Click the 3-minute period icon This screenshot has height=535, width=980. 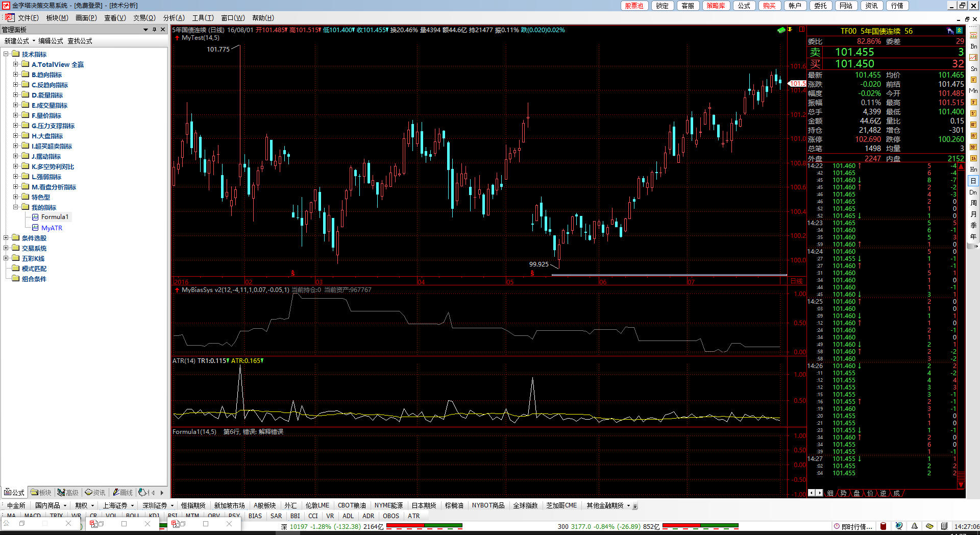coord(973,102)
